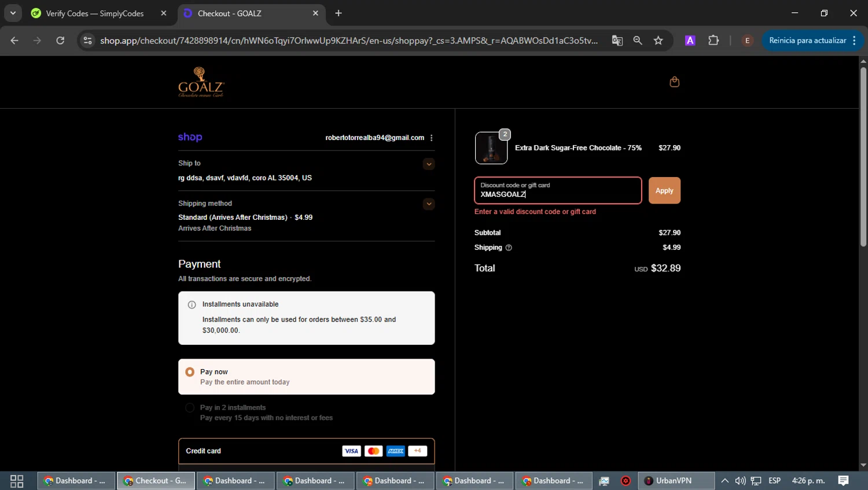Screen dimensions: 868x490
Task: Click the Installments unavailable info icon
Action: (x=192, y=304)
